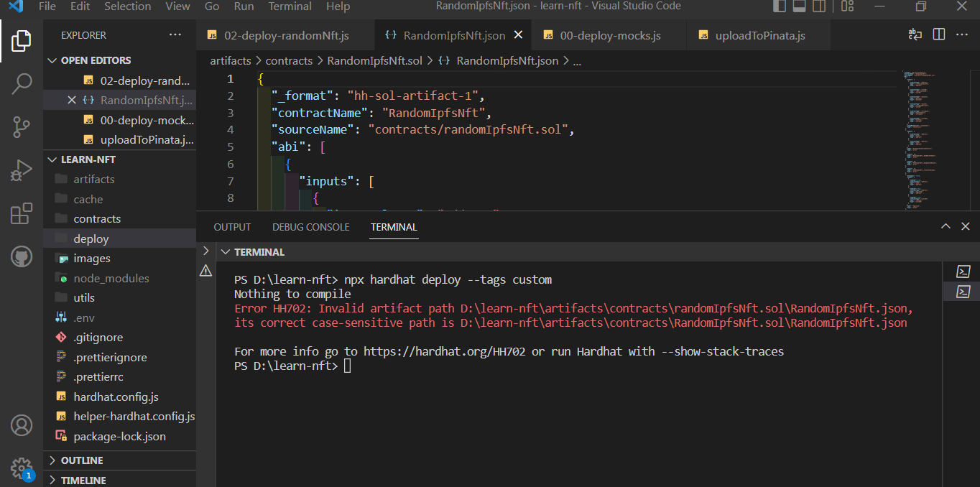Screen dimensions: 980x487
Task: Select 00-deploy-mock... in Open Editors
Action: click(119, 120)
